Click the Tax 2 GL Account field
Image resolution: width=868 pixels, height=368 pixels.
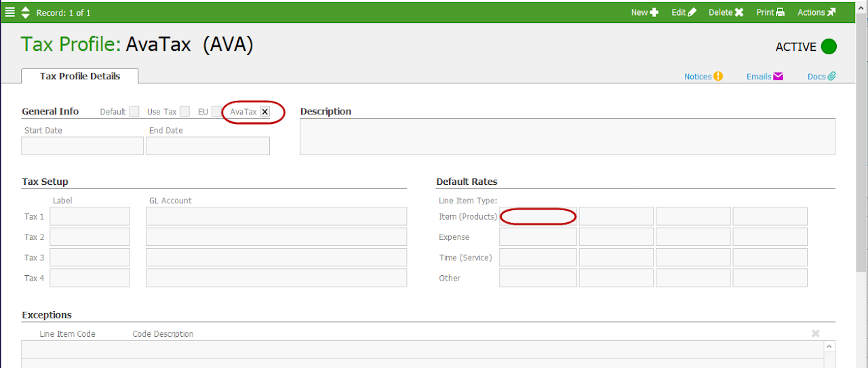click(276, 237)
